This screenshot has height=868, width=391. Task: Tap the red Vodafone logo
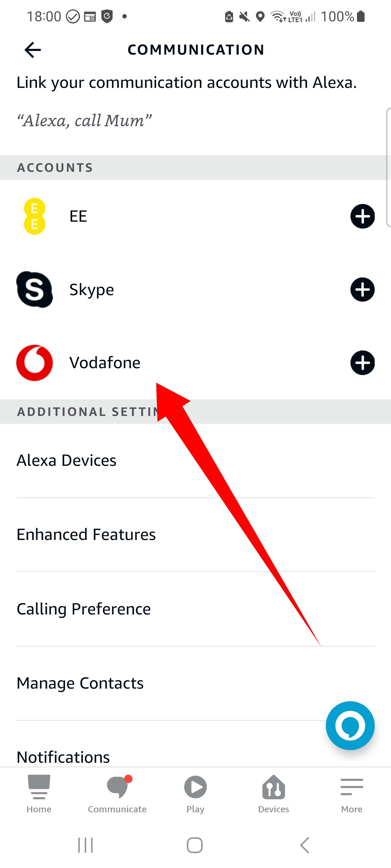[x=35, y=363]
